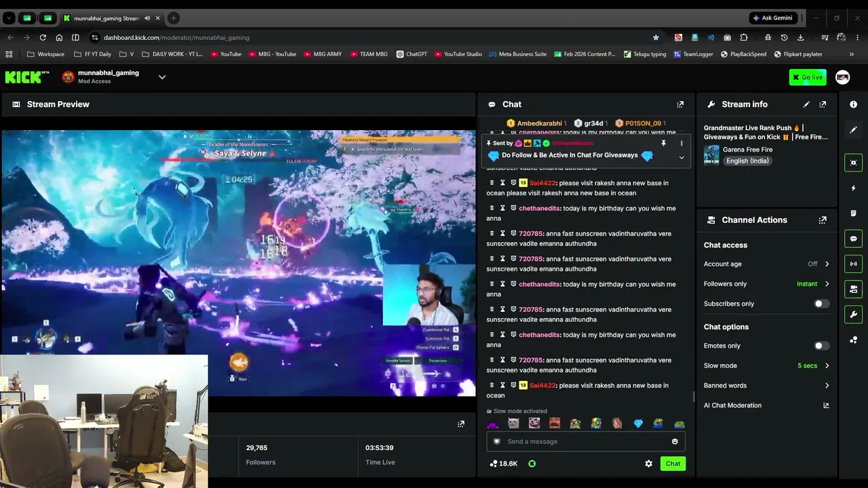Open Account age settings
The height and width of the screenshot is (488, 868).
[766, 264]
